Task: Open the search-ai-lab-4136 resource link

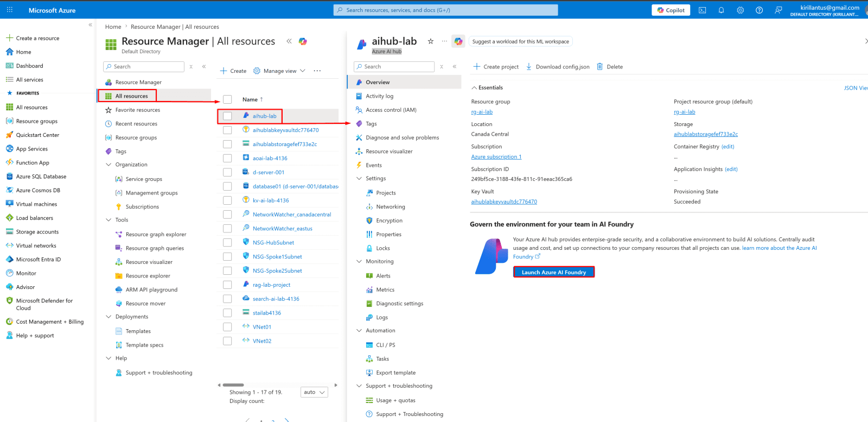Action: (276, 299)
